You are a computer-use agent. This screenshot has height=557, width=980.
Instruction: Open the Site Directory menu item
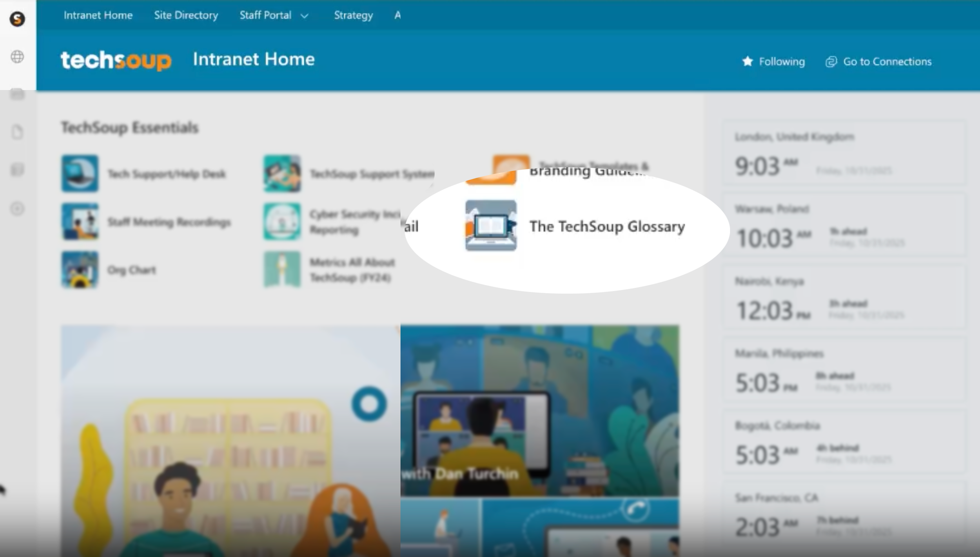(186, 15)
